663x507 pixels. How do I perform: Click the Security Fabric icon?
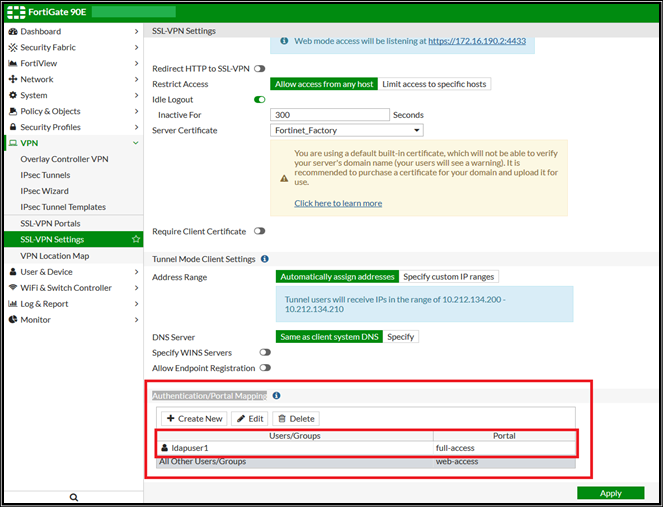tap(12, 48)
